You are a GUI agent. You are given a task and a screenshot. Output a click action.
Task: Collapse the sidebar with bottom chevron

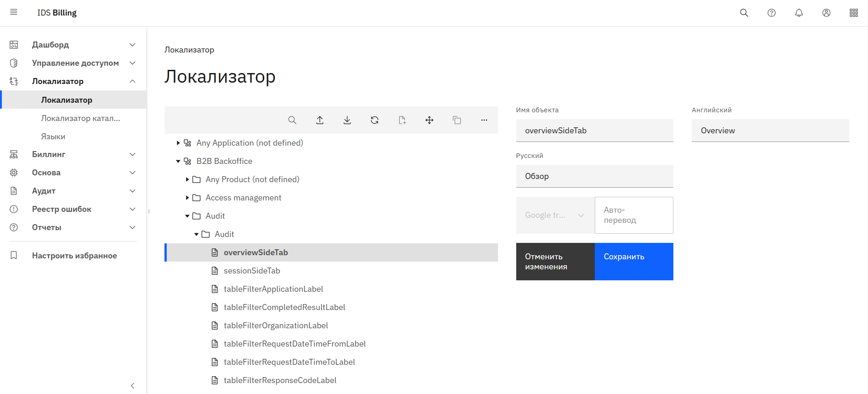[x=132, y=386]
